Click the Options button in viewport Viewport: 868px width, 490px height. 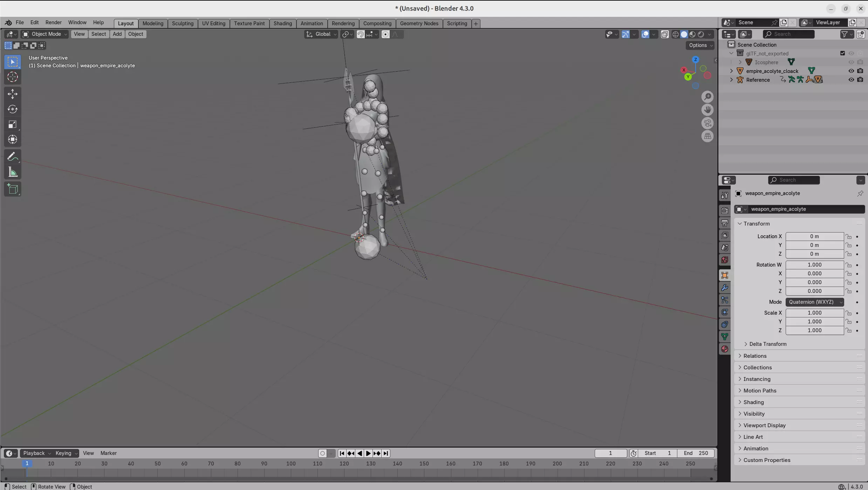pyautogui.click(x=700, y=45)
